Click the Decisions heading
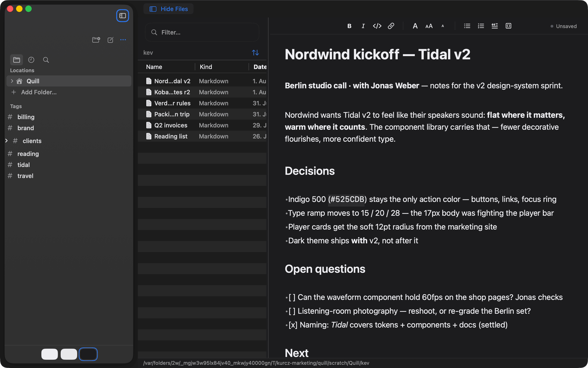 [310, 171]
